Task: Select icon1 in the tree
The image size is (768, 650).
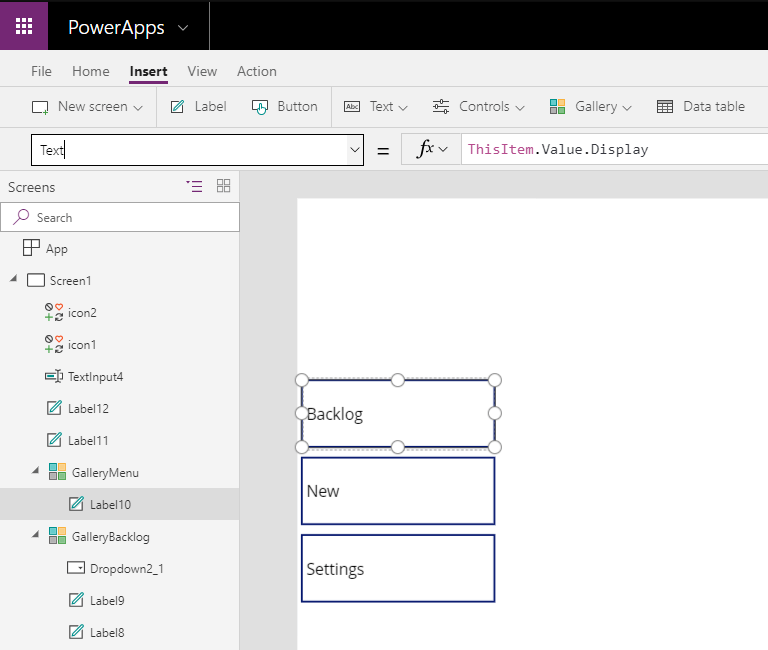Action: point(82,344)
